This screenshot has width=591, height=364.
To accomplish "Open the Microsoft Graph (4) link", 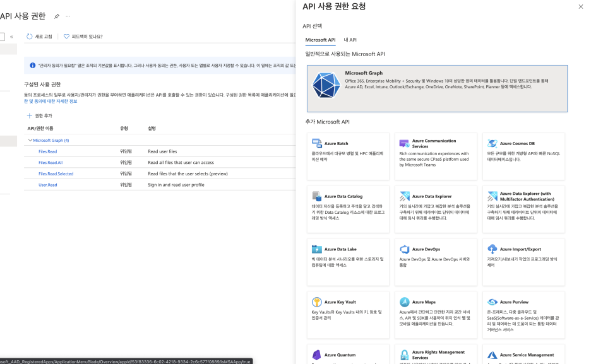I will point(51,141).
